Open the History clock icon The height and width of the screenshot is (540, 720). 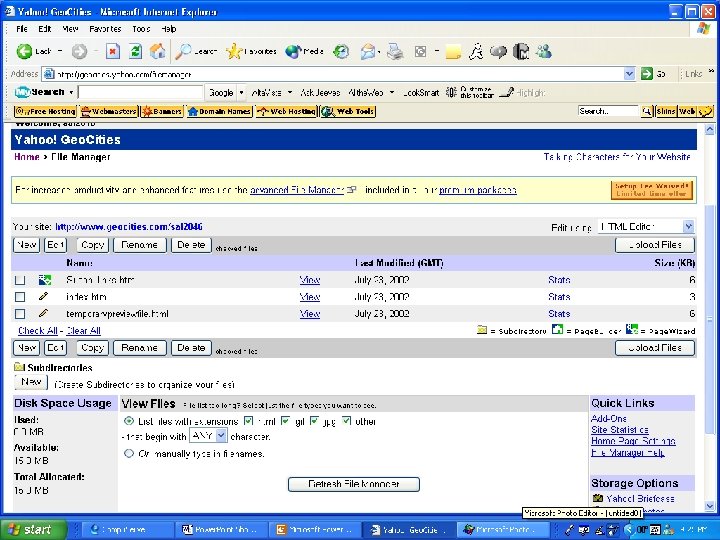341,51
